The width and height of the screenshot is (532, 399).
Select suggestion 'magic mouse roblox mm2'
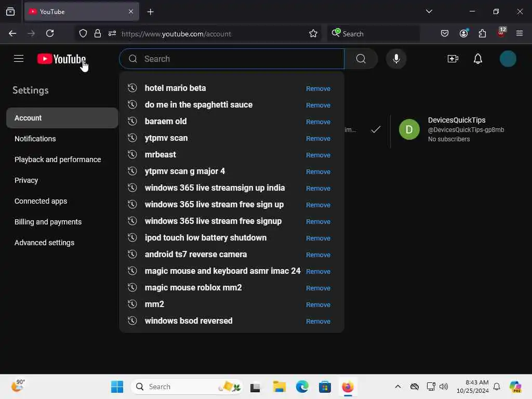(x=193, y=288)
